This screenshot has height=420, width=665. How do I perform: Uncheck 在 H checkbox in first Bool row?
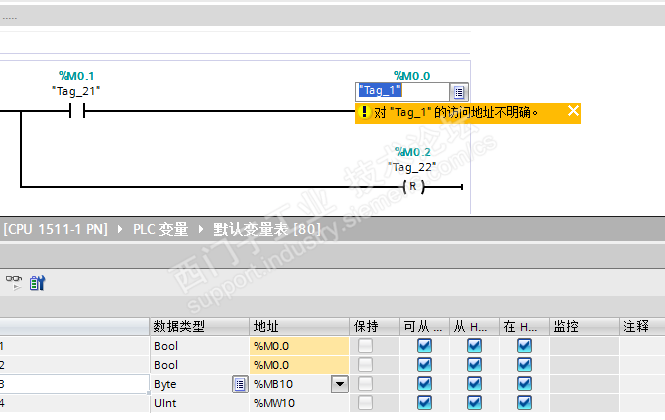click(x=524, y=346)
